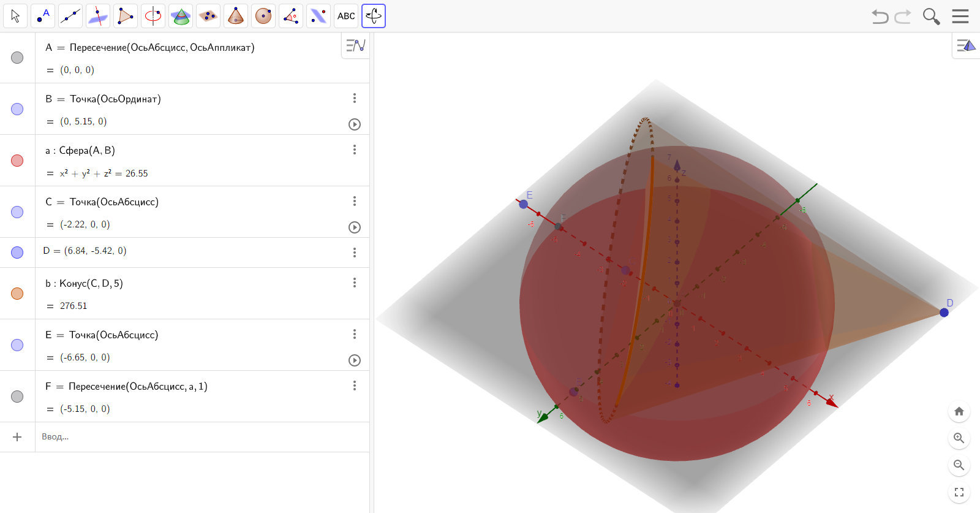
Task: Hide point E using its visibility circle
Action: click(17, 345)
